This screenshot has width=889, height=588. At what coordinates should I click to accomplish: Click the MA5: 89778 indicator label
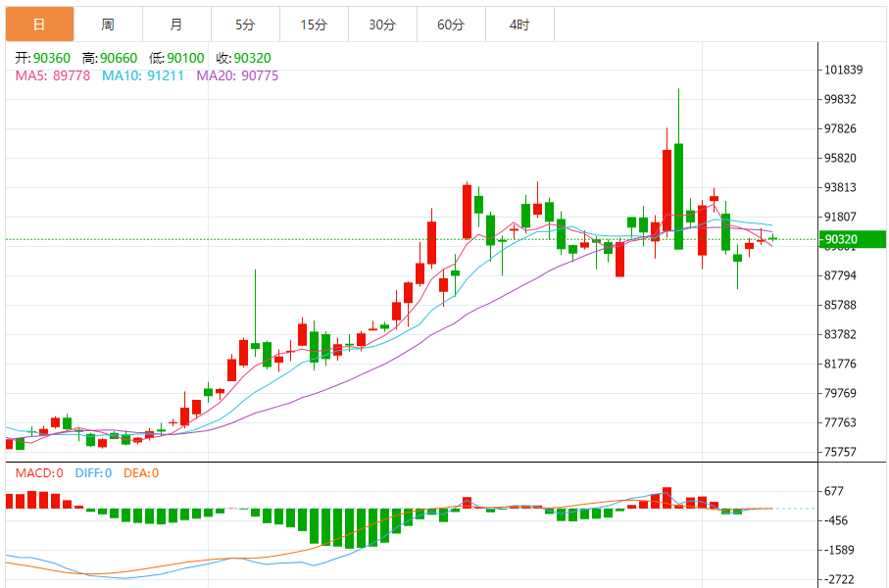pyautogui.click(x=53, y=75)
